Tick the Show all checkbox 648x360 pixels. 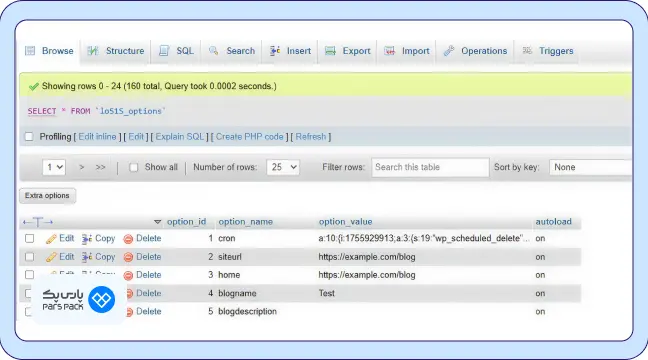[133, 167]
